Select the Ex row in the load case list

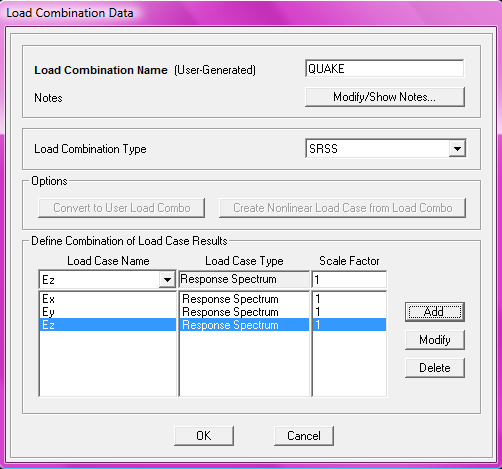click(108, 299)
